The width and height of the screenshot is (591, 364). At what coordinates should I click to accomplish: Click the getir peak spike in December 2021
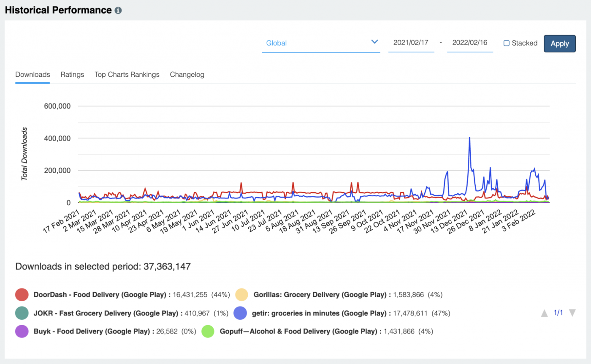(469, 138)
